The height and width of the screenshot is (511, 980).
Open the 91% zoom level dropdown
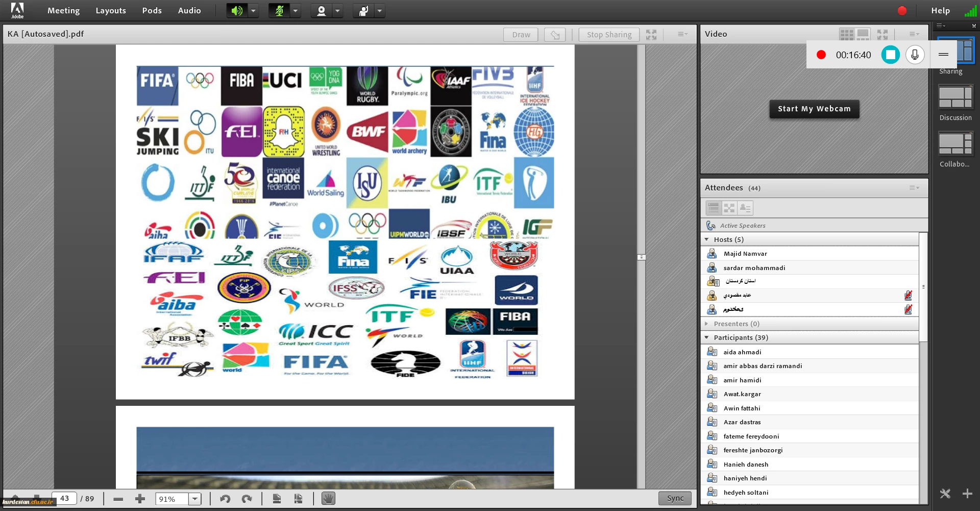pyautogui.click(x=195, y=499)
